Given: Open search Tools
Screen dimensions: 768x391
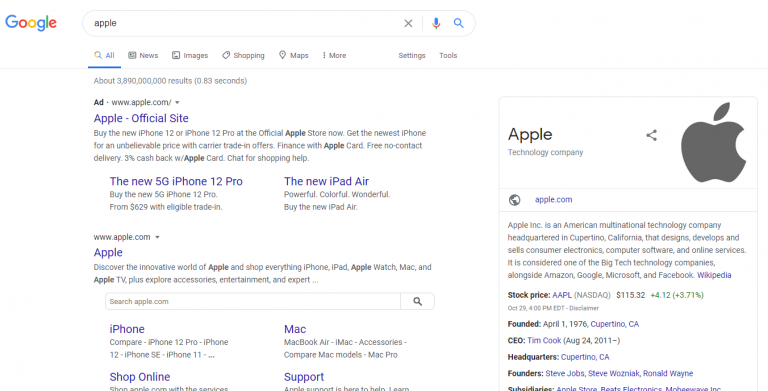Looking at the screenshot, I should (448, 55).
